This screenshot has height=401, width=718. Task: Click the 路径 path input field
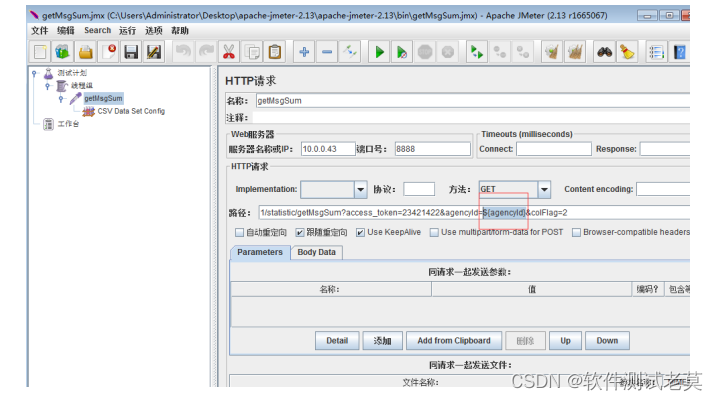[x=474, y=213]
